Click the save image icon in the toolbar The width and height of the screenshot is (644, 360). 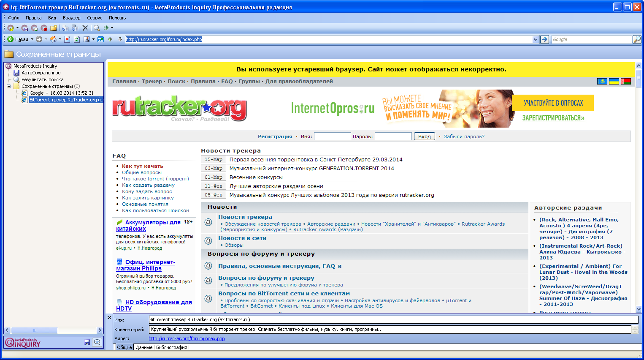(34, 28)
